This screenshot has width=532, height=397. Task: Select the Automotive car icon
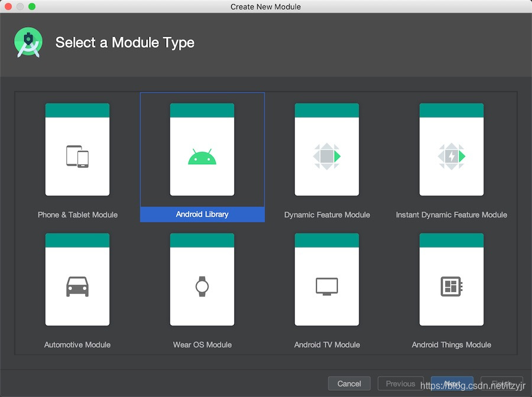pyautogui.click(x=77, y=287)
